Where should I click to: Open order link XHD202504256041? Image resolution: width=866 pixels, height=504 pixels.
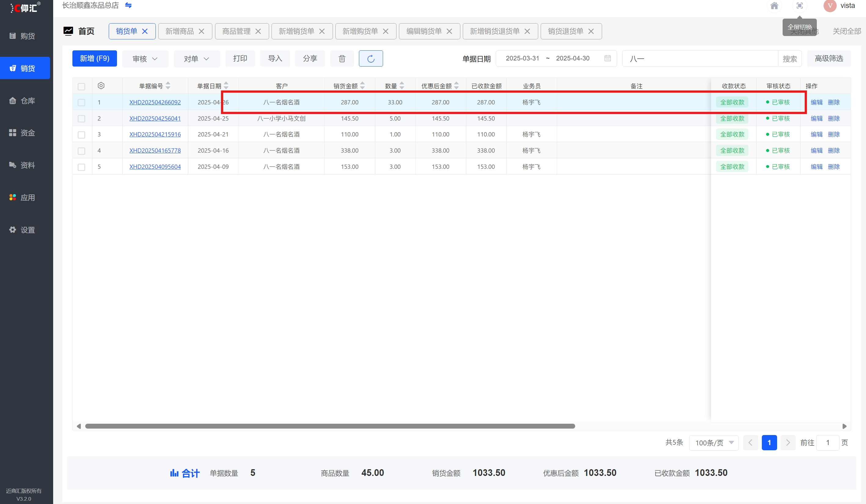tap(155, 118)
